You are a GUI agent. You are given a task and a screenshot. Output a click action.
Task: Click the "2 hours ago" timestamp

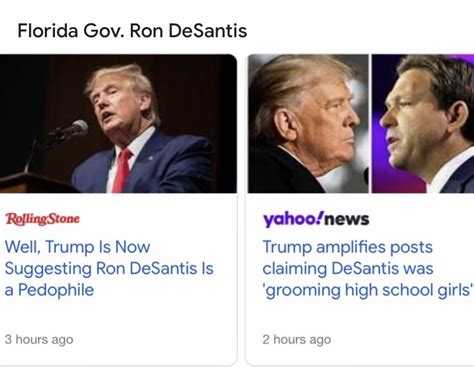click(297, 339)
